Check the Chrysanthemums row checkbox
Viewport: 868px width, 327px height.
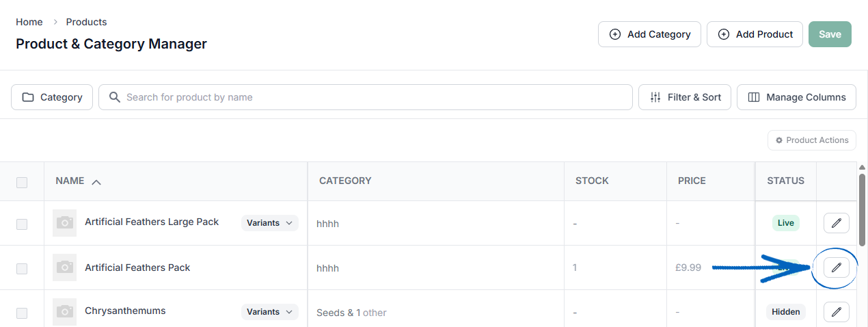point(22,313)
